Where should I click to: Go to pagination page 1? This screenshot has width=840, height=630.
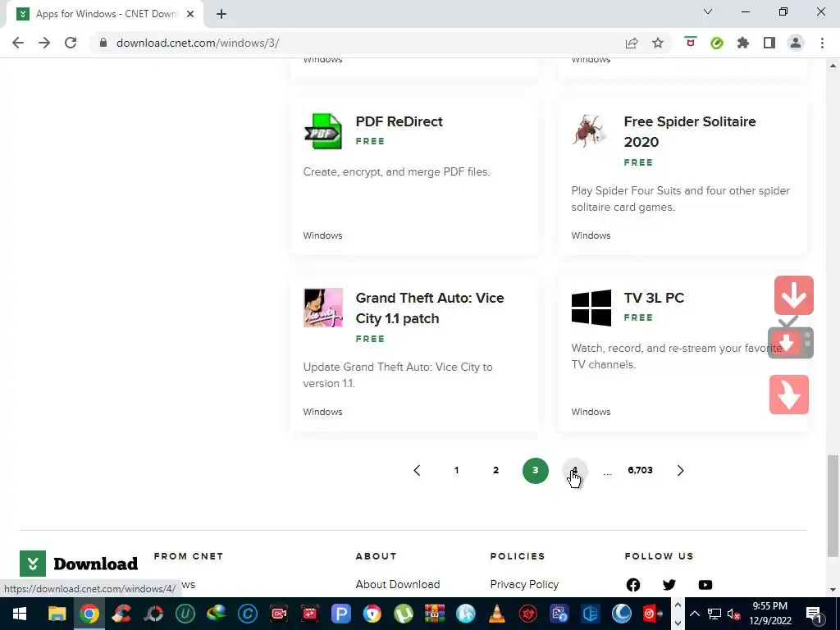(456, 470)
